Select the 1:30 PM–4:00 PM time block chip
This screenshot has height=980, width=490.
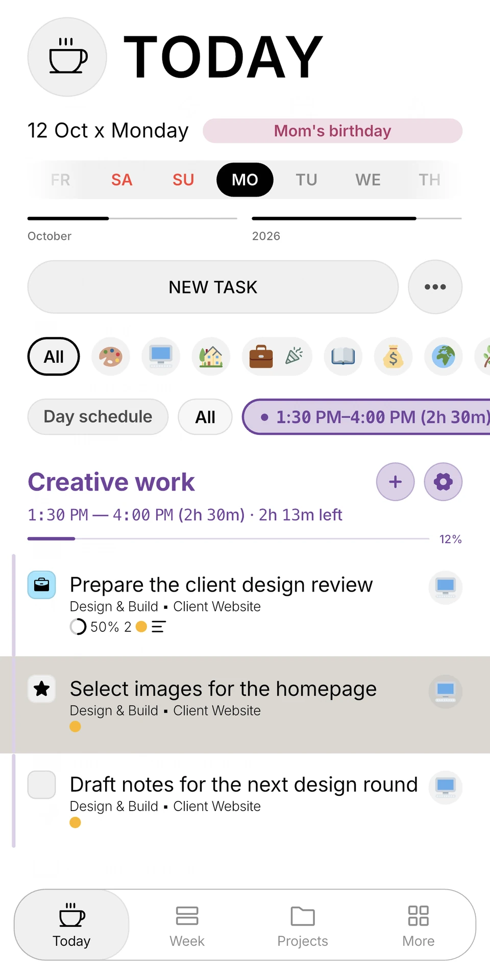click(366, 416)
